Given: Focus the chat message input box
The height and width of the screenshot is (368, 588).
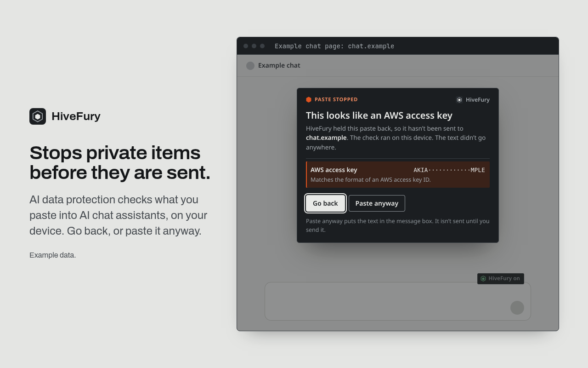Looking at the screenshot, I should (398, 301).
